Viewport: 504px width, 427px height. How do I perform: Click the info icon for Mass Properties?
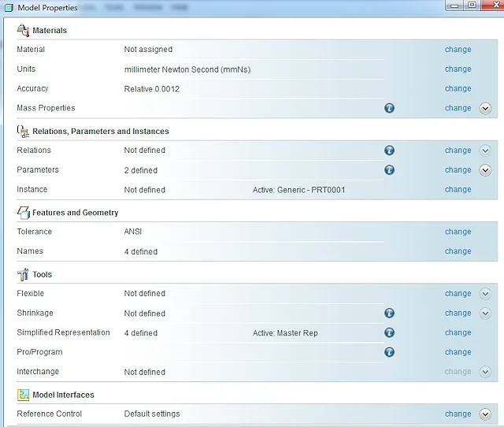click(x=389, y=109)
